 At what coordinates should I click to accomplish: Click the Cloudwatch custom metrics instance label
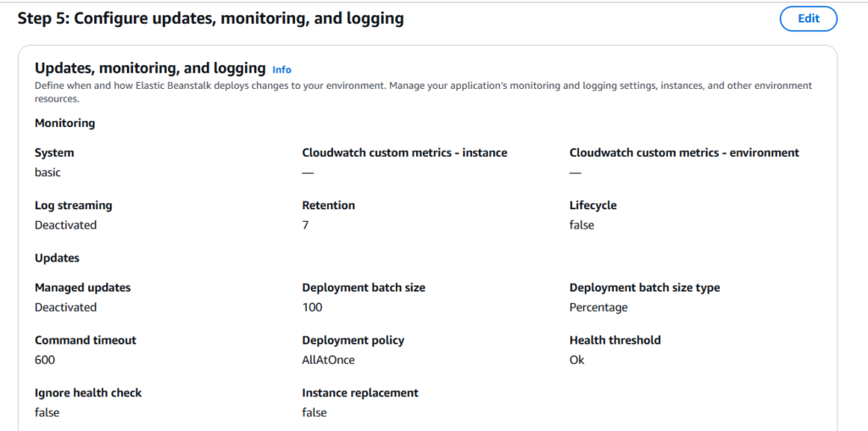[x=404, y=153]
